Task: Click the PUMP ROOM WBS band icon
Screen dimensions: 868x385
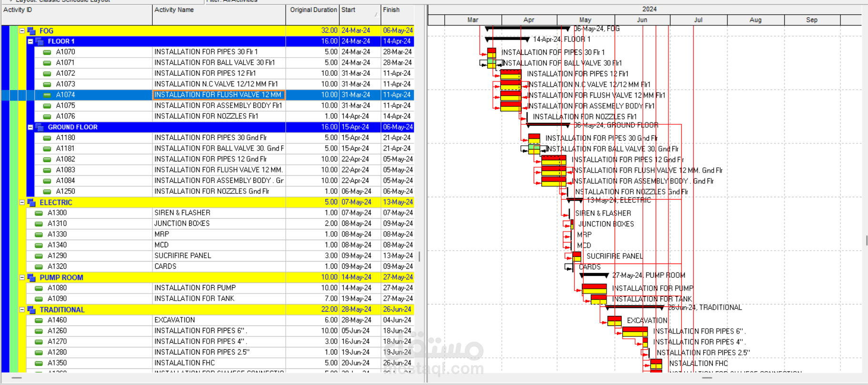Action: click(x=31, y=277)
